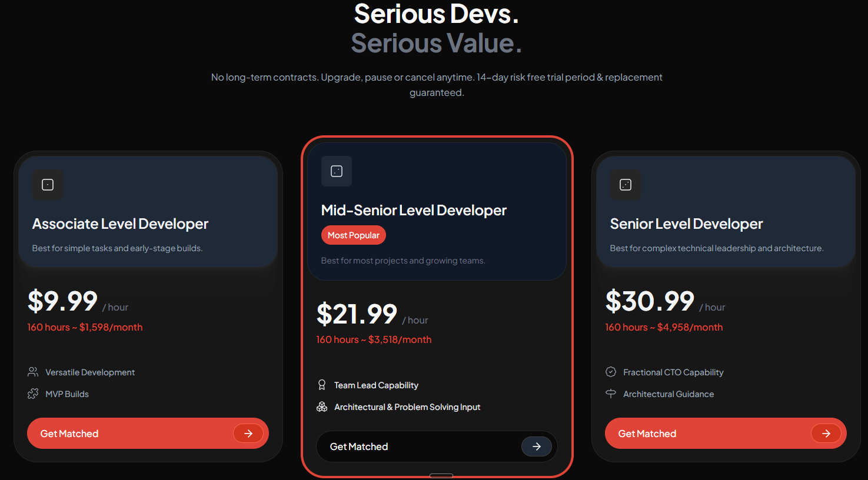Get matched with a Senior Level Developer
This screenshot has height=480, width=868.
point(726,434)
